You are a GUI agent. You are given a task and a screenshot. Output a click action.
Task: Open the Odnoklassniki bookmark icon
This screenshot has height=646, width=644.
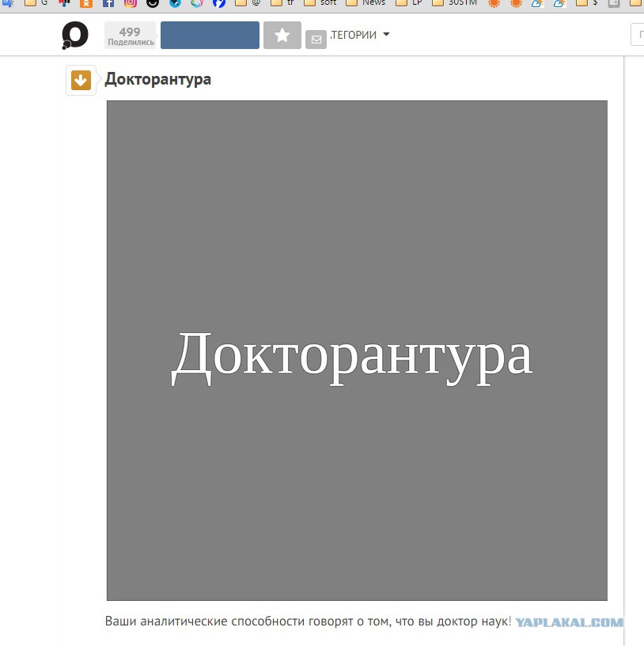[x=85, y=3]
